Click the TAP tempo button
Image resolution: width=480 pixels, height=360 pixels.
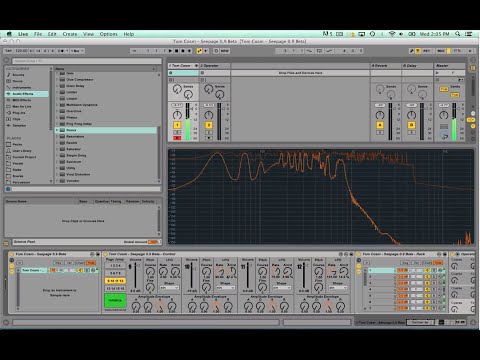click(8, 51)
